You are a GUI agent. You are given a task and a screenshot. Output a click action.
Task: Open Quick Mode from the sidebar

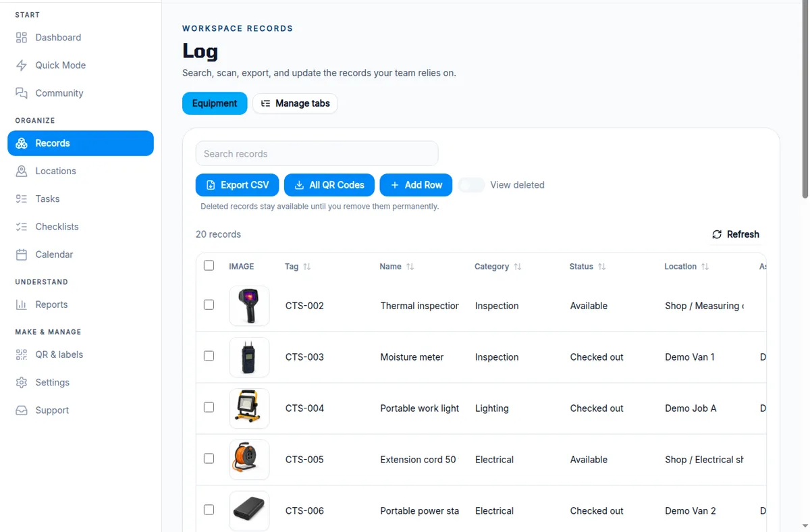pyautogui.click(x=80, y=65)
